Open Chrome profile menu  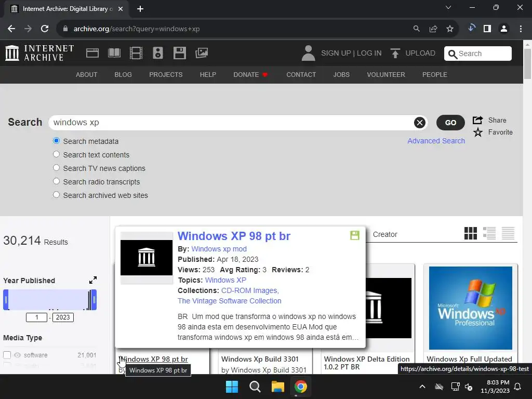coord(504,29)
